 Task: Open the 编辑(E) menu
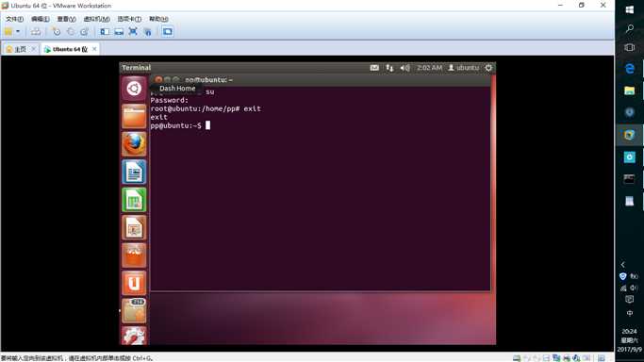coord(41,19)
